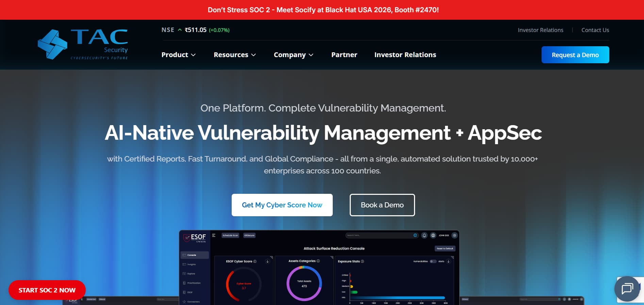Screen dimensions: 644x305
Task: Click the JOHN DOE username
Action: tap(444, 235)
